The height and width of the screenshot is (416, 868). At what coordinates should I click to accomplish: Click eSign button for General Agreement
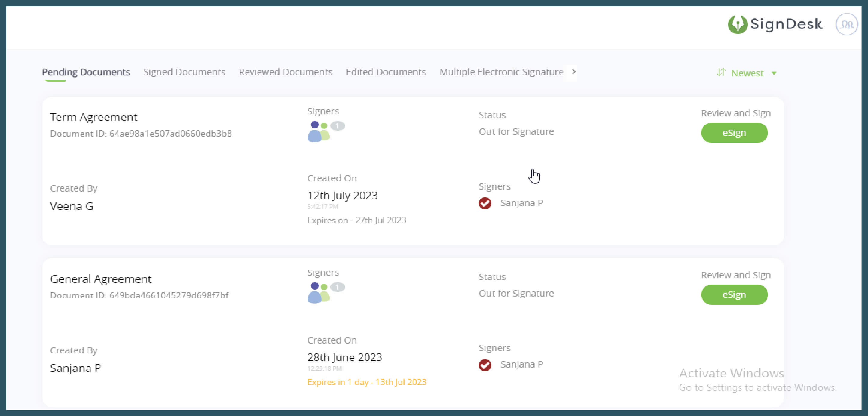click(734, 295)
